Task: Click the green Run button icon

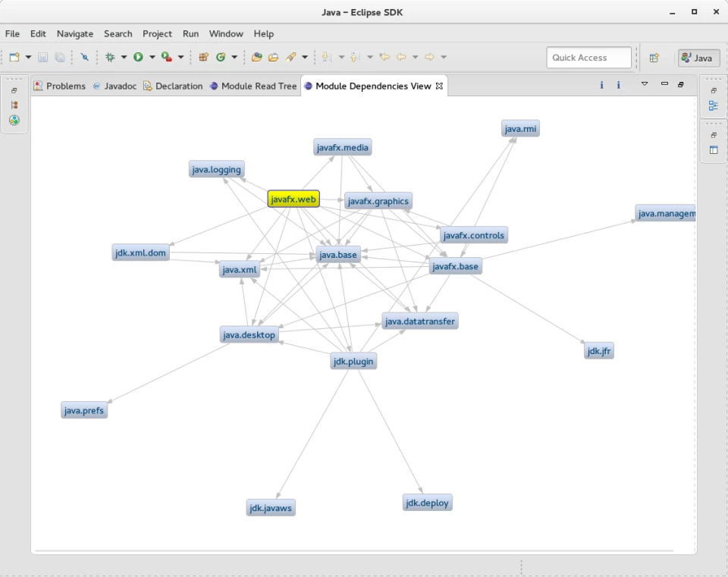Action: (138, 57)
